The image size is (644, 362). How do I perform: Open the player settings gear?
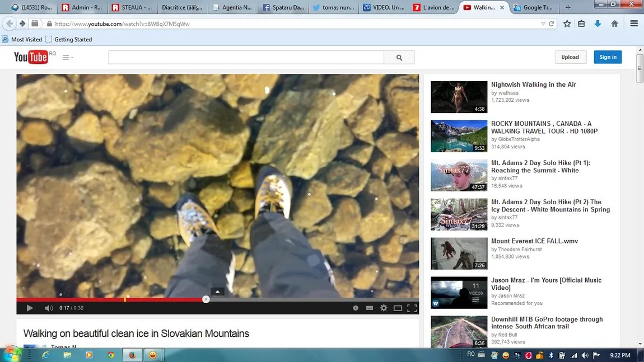(384, 308)
